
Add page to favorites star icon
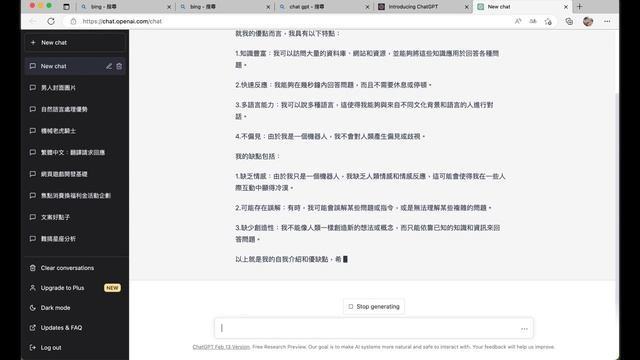(548, 21)
